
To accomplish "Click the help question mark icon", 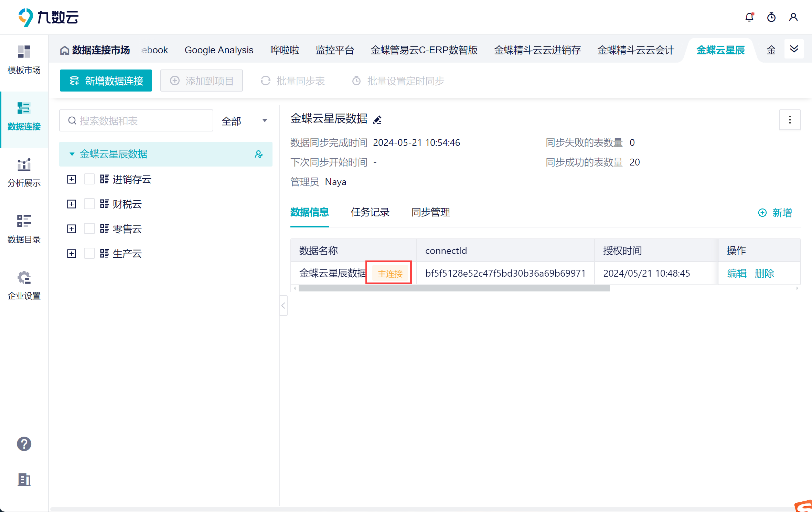I will tap(24, 444).
